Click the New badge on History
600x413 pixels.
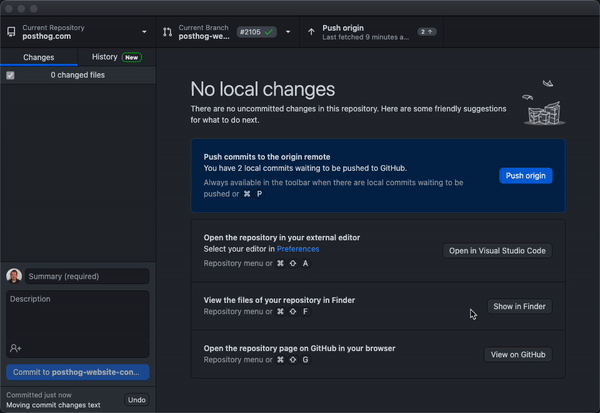132,57
